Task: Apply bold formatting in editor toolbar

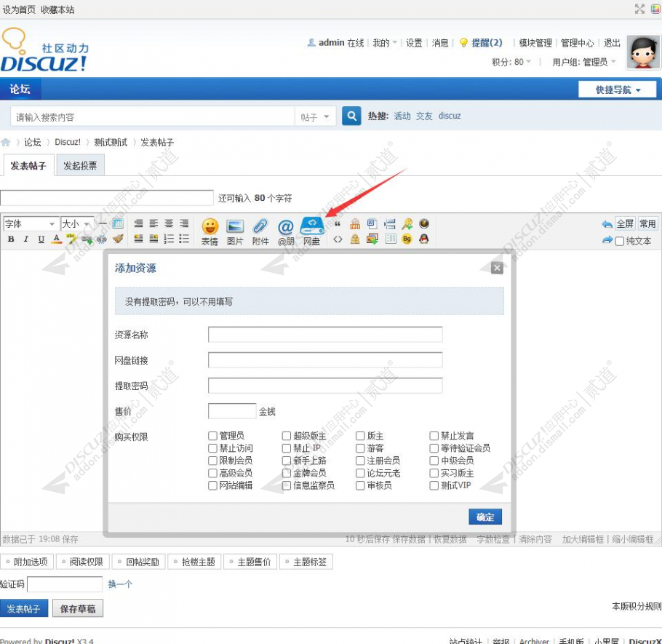Action: [11, 239]
